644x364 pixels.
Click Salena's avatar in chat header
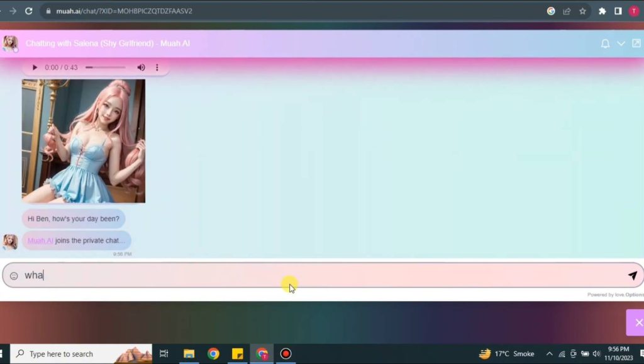(x=10, y=43)
